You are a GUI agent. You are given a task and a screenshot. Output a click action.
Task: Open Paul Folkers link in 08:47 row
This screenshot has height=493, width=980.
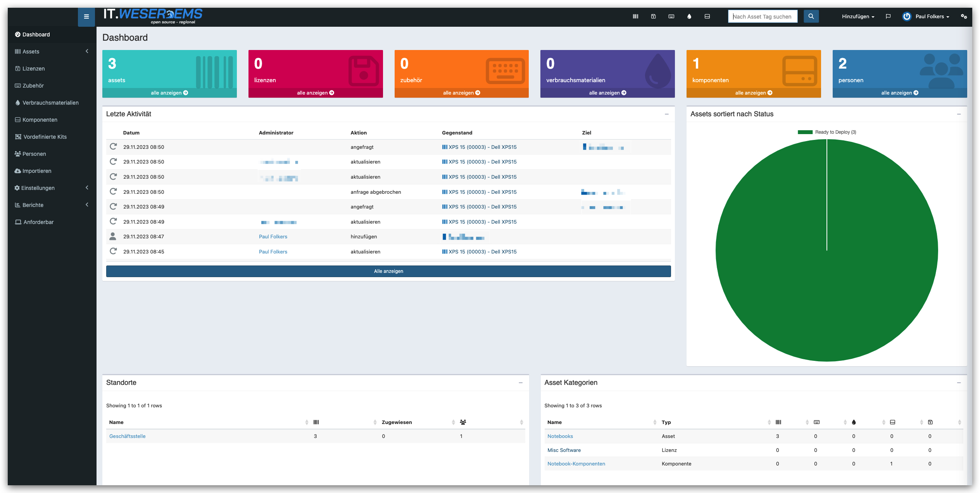pos(273,237)
